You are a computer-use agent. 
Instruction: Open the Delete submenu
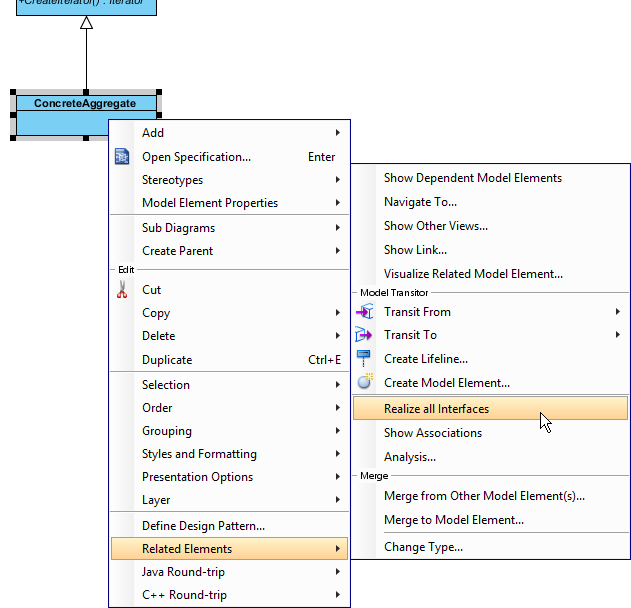[x=229, y=336]
